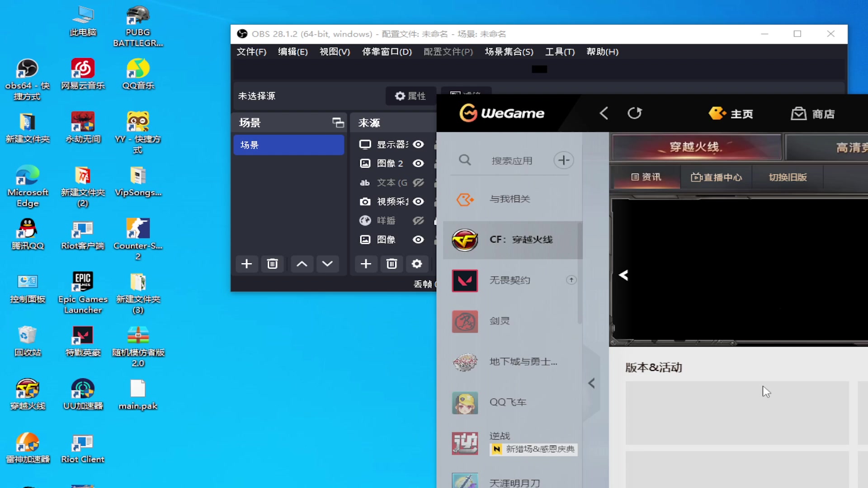Open WeGame 商店 store tab
Viewport: 868px width, 488px height.
pos(813,113)
